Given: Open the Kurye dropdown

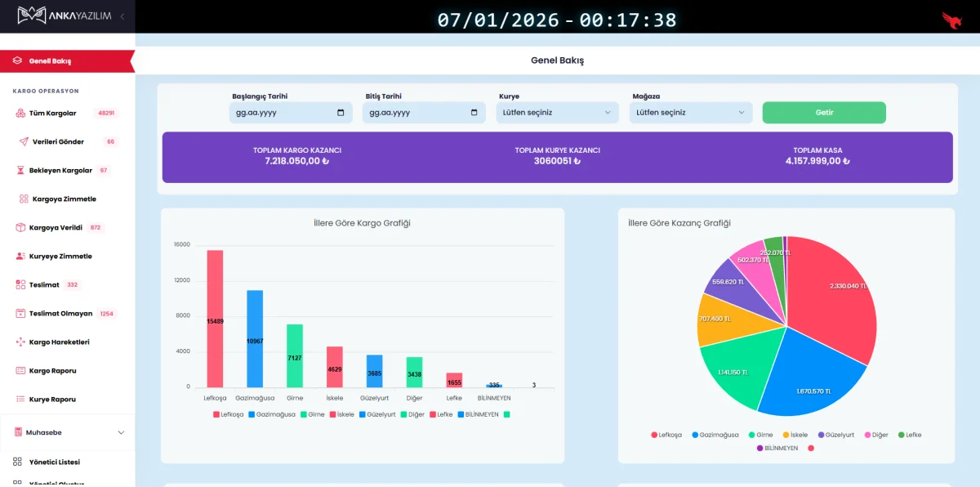Looking at the screenshot, I should click(x=557, y=113).
